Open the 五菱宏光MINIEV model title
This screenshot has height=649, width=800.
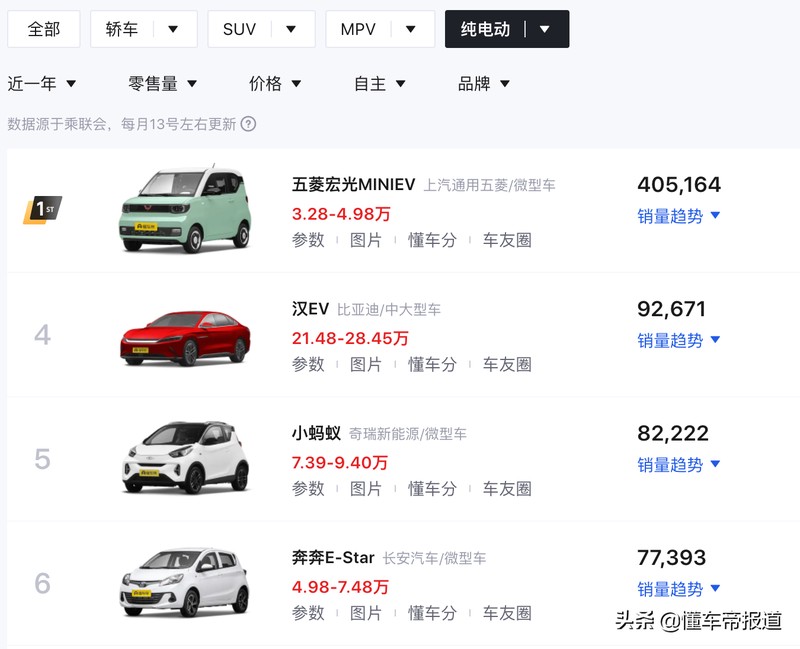pyautogui.click(x=354, y=184)
